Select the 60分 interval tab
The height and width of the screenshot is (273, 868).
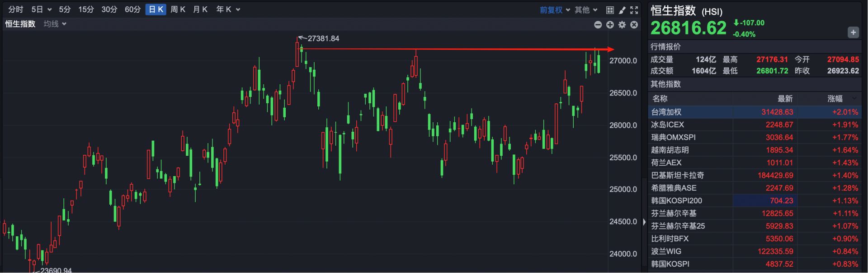coord(132,10)
